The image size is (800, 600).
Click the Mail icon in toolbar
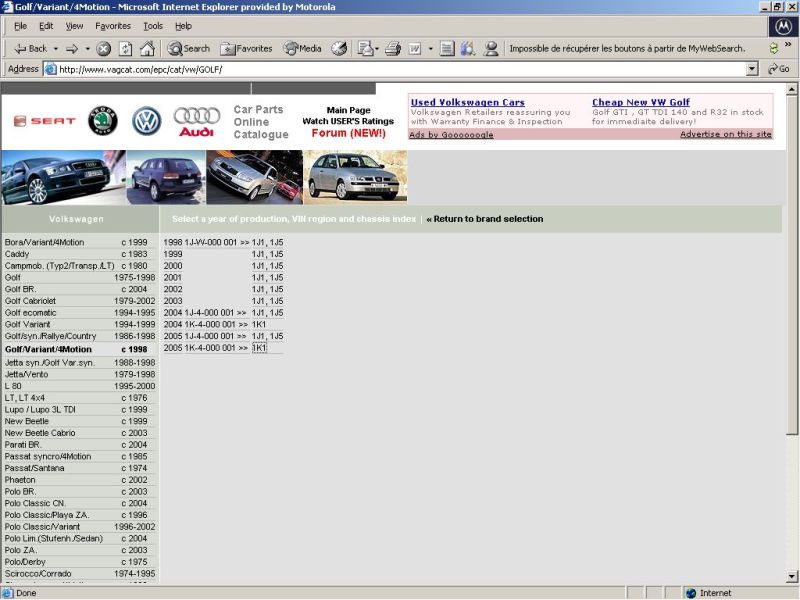click(365, 49)
